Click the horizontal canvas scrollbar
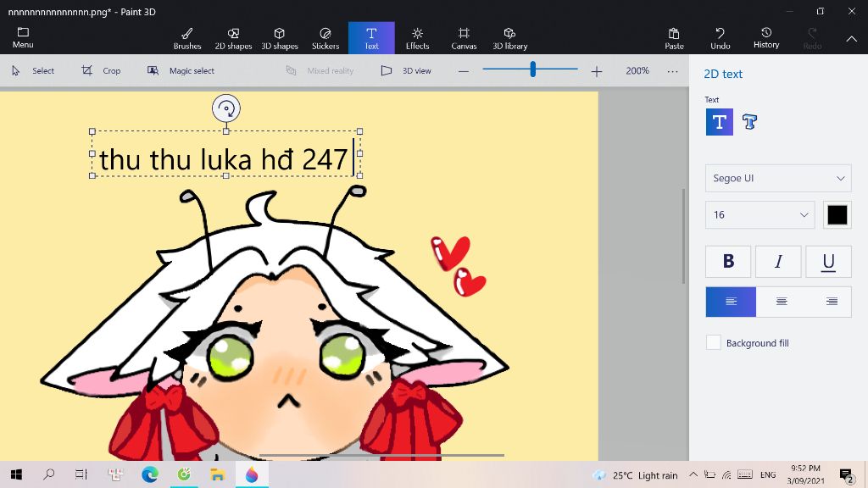This screenshot has width=868, height=488. pos(382,455)
